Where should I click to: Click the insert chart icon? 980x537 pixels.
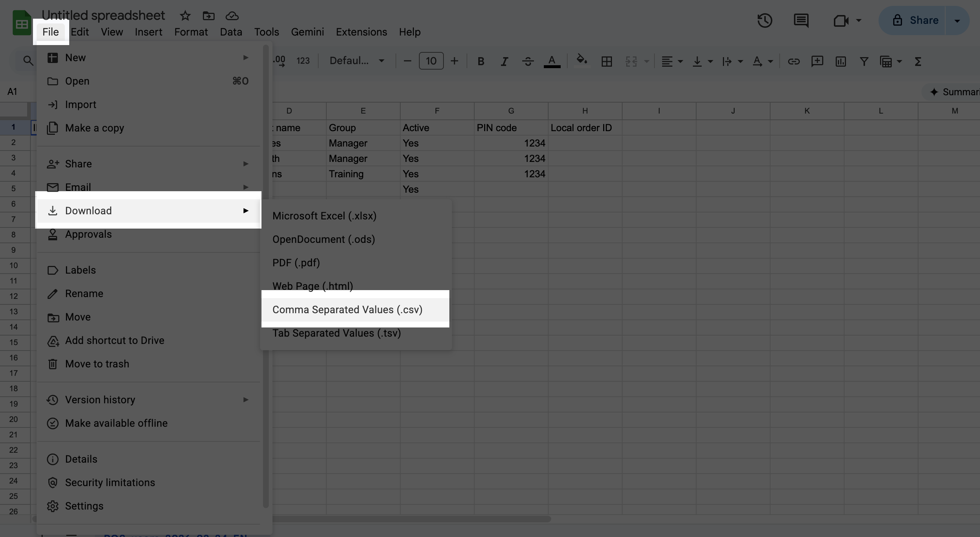(x=840, y=61)
